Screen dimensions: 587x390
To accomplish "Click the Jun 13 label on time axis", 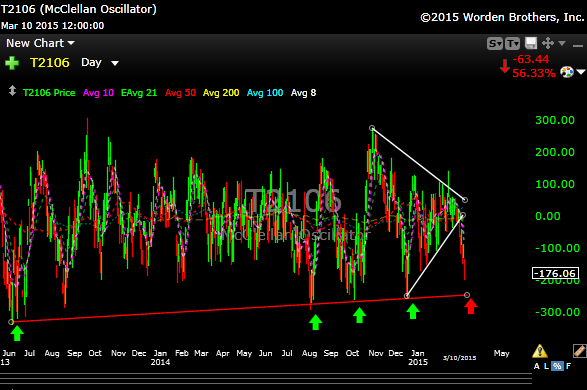I will [8, 357].
